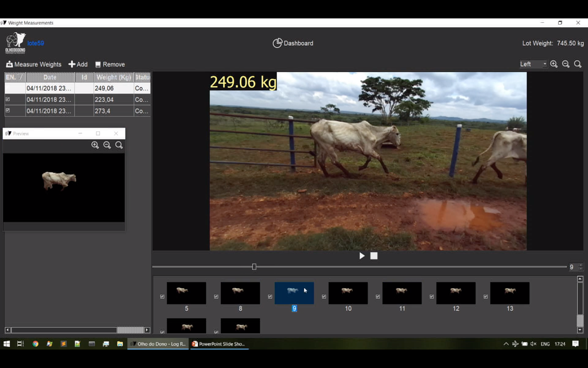This screenshot has width=588, height=368.
Task: Uncheck the checkbox beside thumbnail 10
Action: (324, 296)
